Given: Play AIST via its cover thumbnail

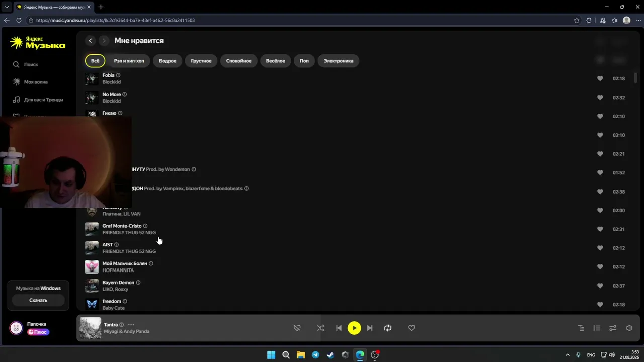Looking at the screenshot, I should (92, 248).
